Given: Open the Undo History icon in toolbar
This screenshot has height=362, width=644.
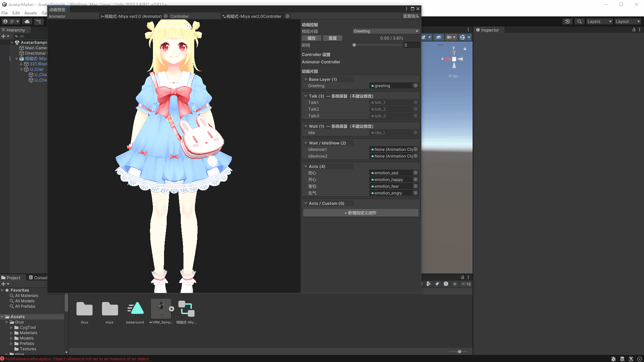Looking at the screenshot, I should click(x=567, y=21).
